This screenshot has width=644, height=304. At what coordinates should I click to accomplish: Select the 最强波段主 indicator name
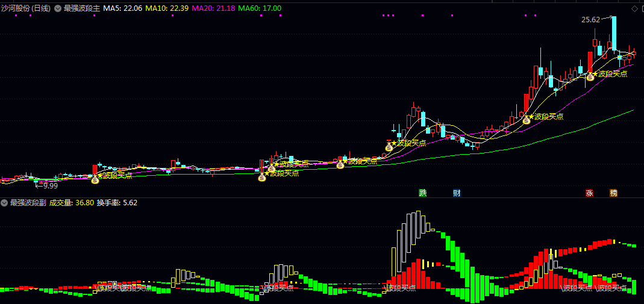click(81, 8)
